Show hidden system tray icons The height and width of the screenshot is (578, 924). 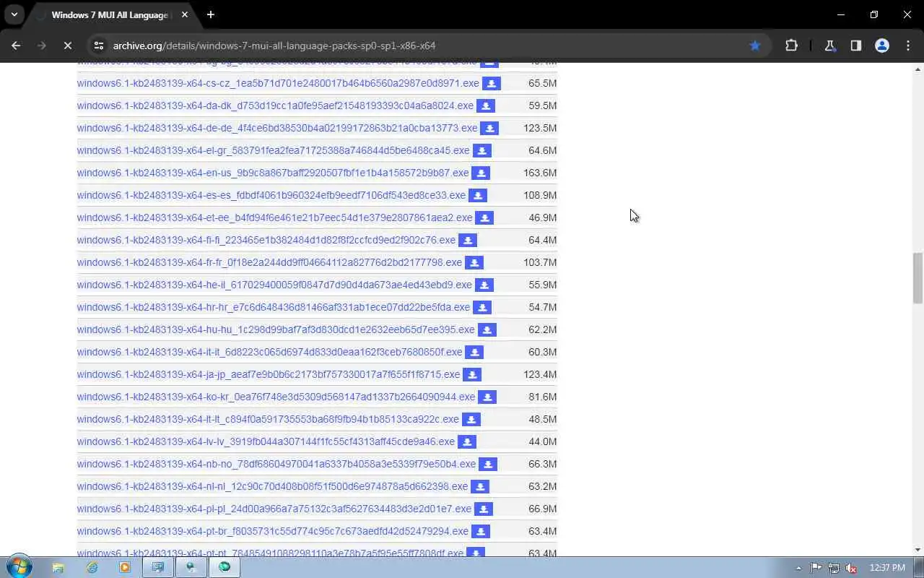click(x=798, y=568)
